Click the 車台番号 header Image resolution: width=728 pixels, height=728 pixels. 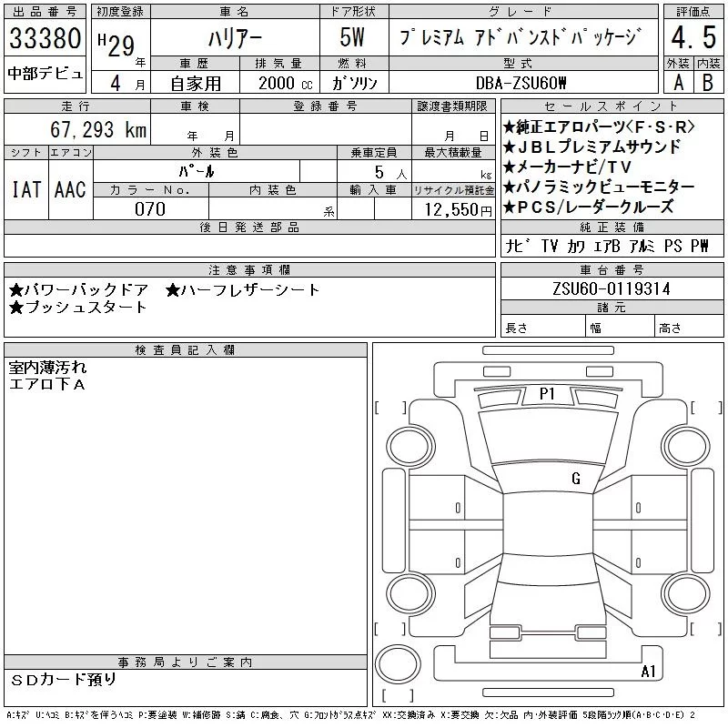point(612,269)
